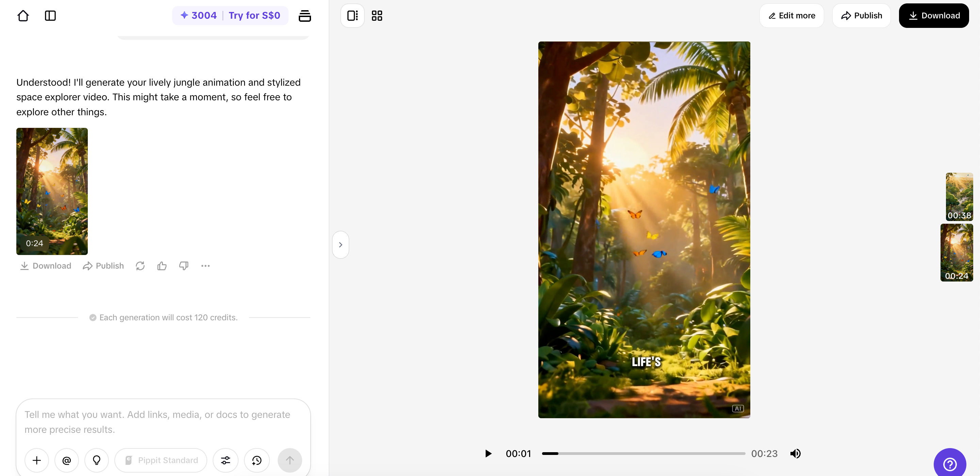
Task: Click the @ mention icon
Action: pos(67,460)
